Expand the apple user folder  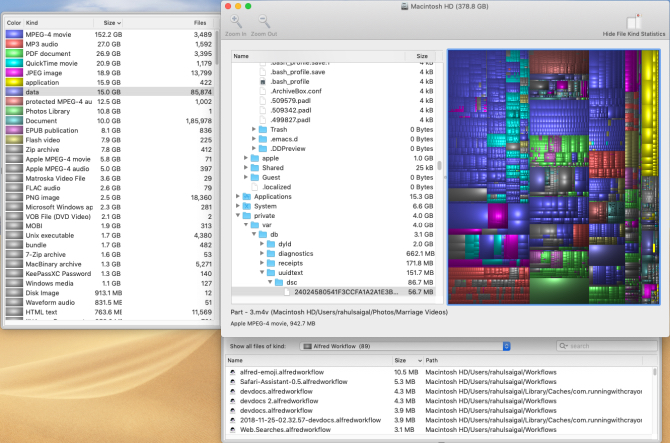(x=246, y=158)
